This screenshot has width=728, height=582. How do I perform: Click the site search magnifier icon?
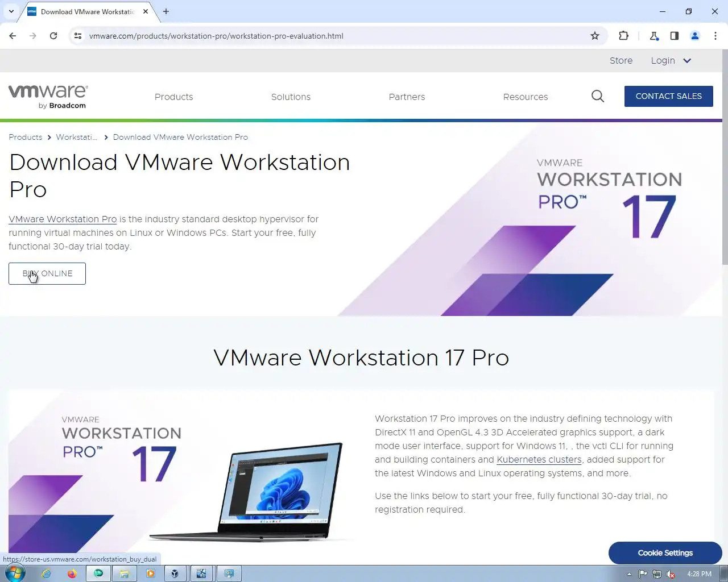click(598, 96)
